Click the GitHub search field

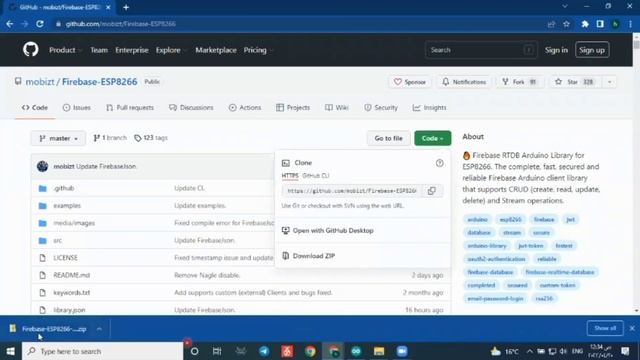(481, 50)
